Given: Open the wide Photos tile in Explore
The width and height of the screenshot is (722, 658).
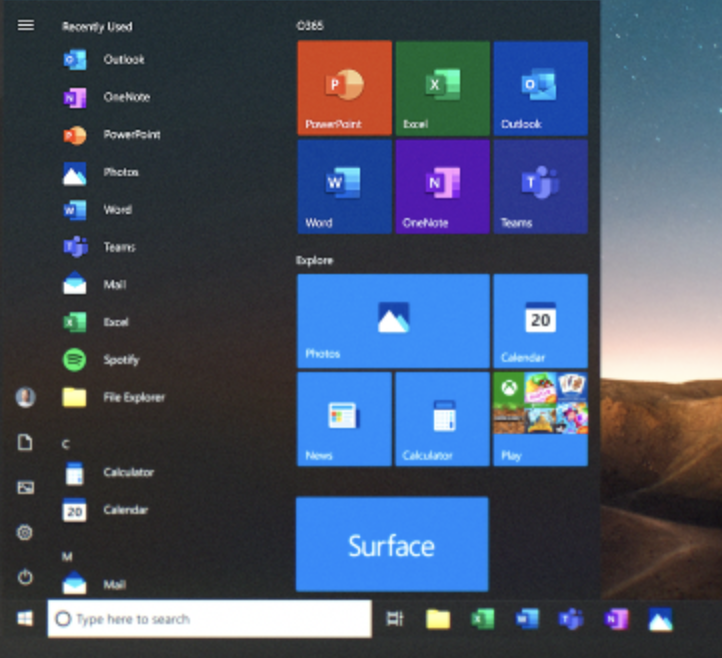Looking at the screenshot, I should tap(393, 321).
